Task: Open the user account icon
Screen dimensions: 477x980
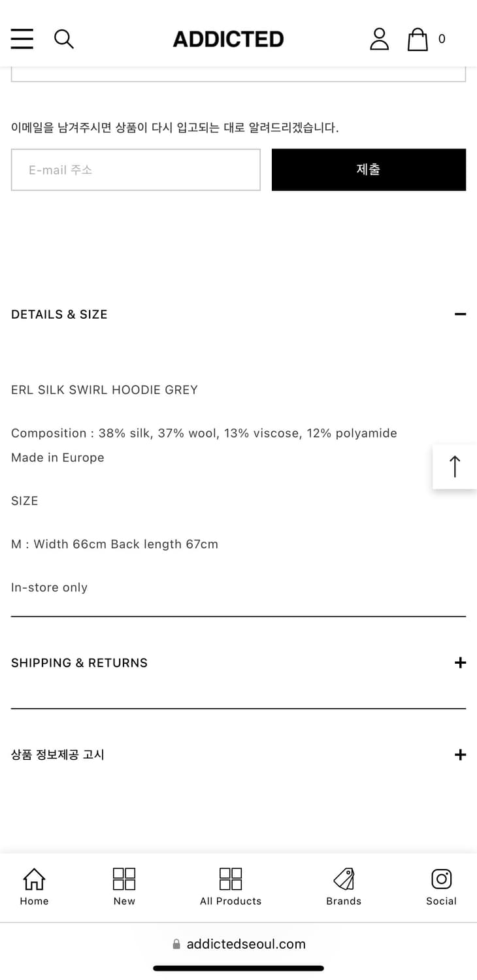Action: (379, 39)
